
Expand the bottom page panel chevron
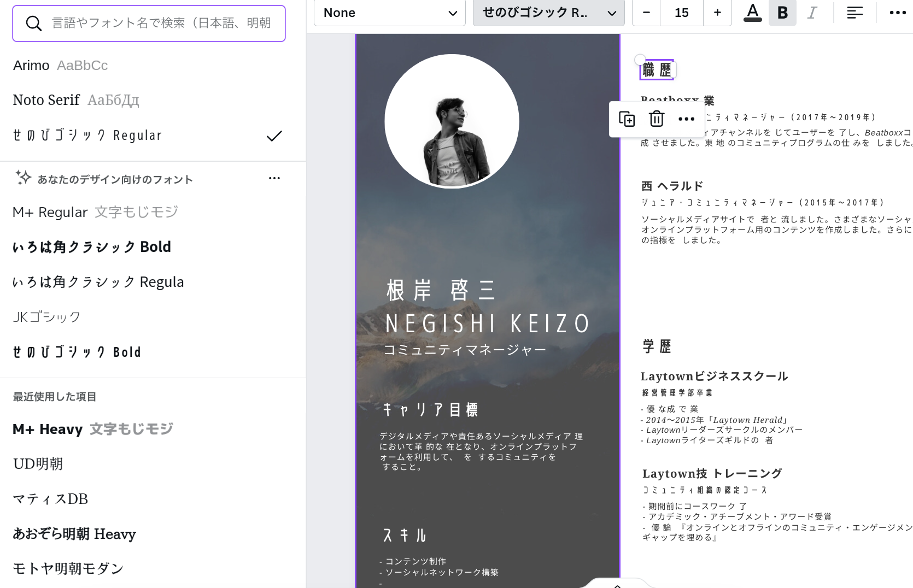coord(617,585)
